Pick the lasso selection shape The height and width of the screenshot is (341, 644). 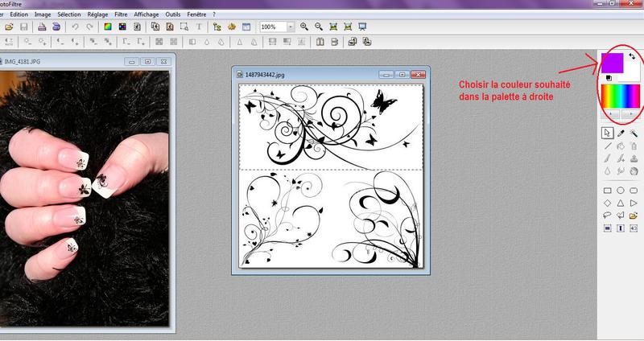pos(608,216)
